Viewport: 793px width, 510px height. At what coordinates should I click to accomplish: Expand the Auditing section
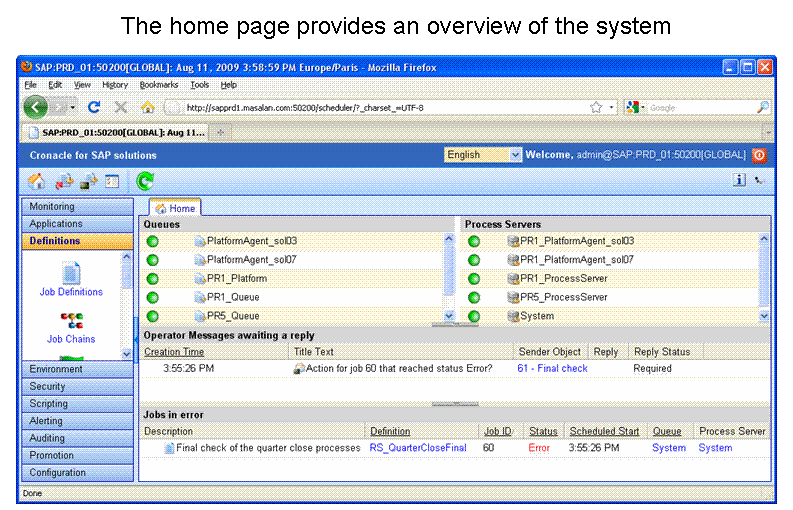coord(77,438)
